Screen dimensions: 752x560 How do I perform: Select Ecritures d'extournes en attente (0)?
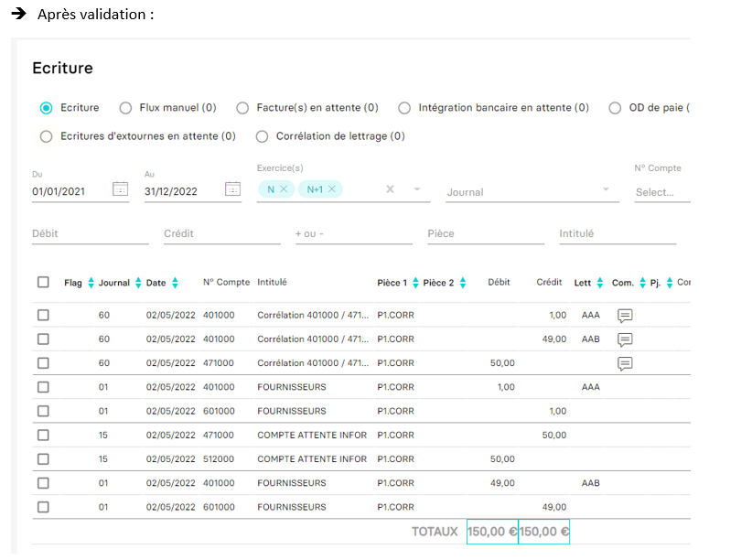[46, 136]
